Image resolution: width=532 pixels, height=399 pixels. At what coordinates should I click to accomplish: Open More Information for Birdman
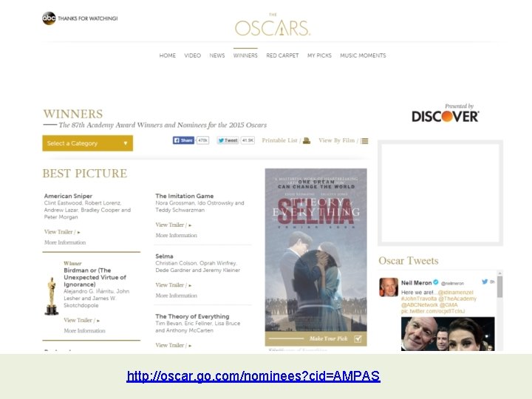click(84, 330)
